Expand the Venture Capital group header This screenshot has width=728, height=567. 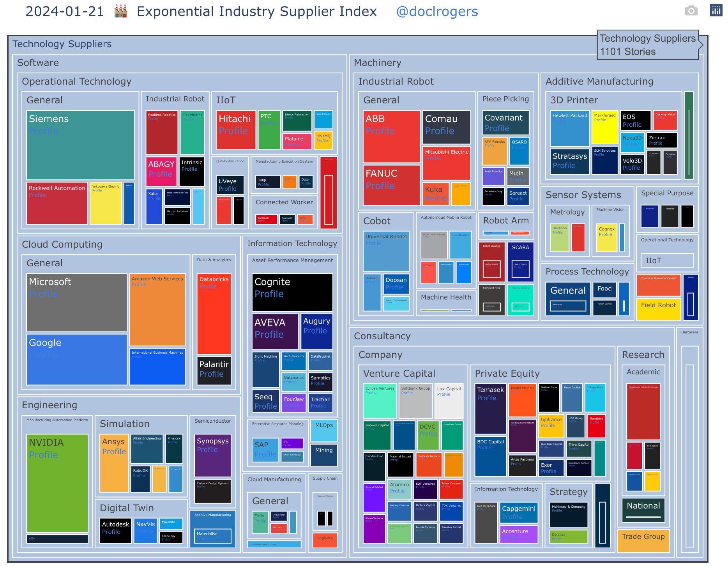[399, 374]
